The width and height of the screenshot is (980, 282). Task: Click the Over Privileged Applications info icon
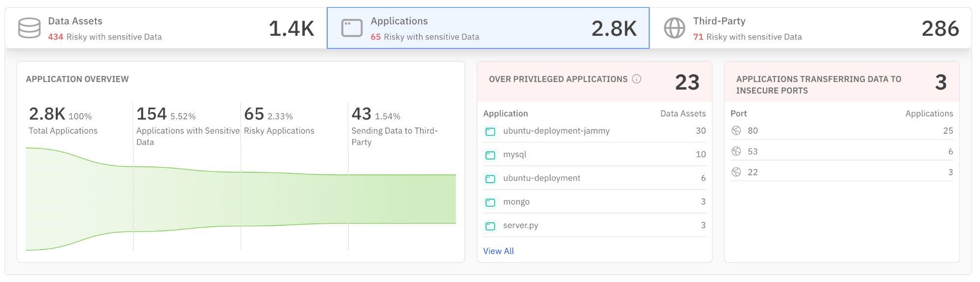pyautogui.click(x=637, y=79)
